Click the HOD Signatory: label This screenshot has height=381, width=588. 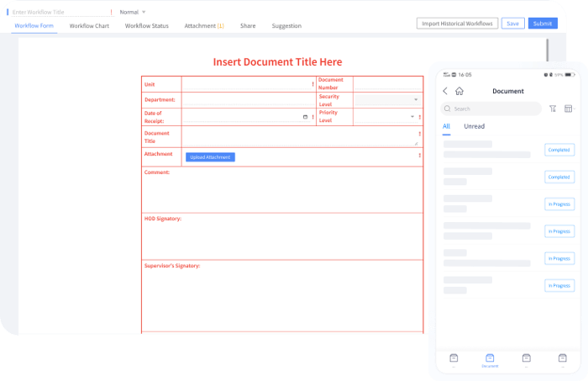tap(163, 219)
